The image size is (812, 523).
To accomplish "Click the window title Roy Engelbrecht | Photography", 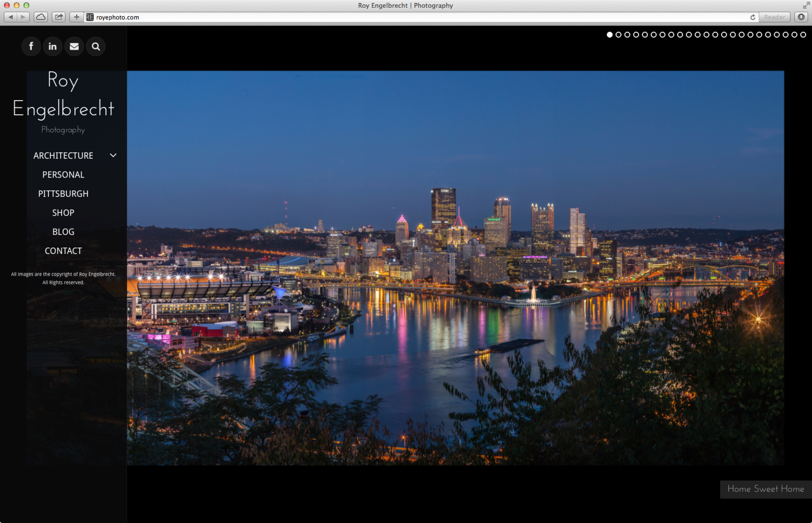I will pyautogui.click(x=405, y=5).
